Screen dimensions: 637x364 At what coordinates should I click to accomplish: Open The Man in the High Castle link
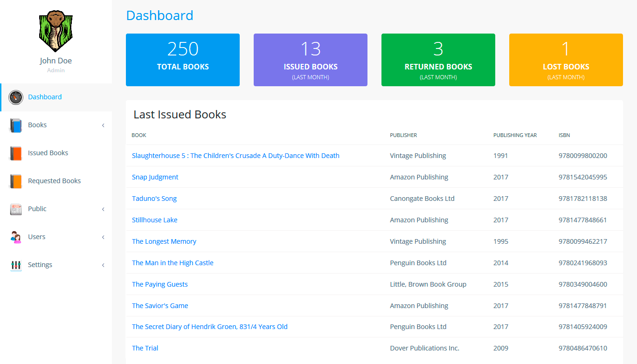coord(173,263)
